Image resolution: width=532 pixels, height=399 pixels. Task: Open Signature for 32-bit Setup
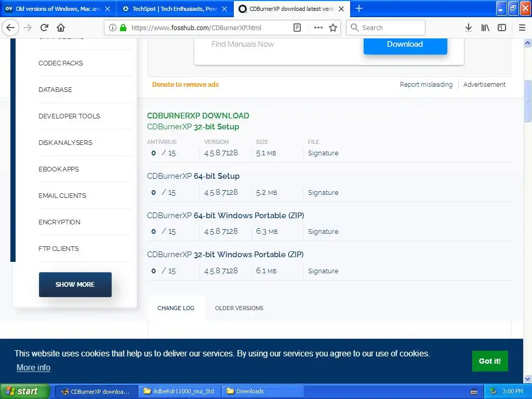pos(323,153)
